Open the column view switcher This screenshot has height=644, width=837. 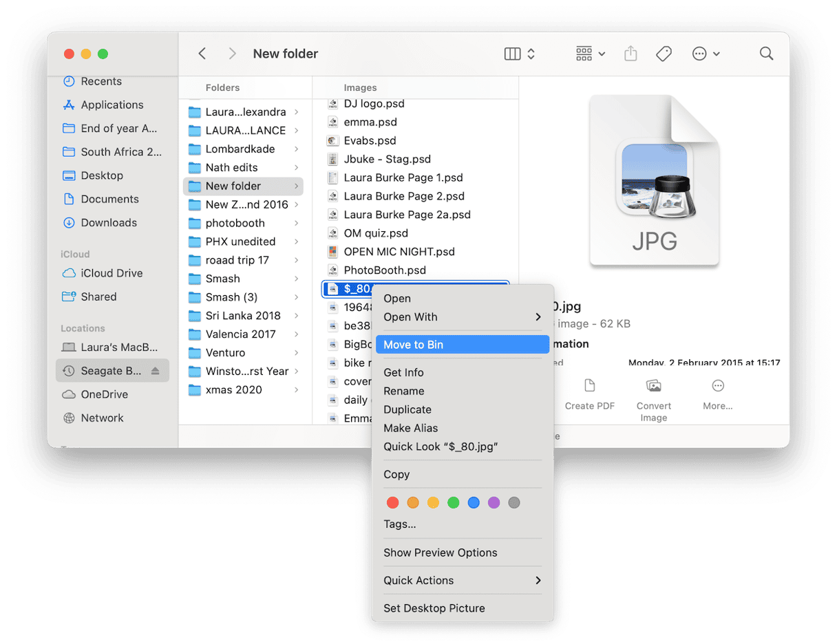(520, 54)
